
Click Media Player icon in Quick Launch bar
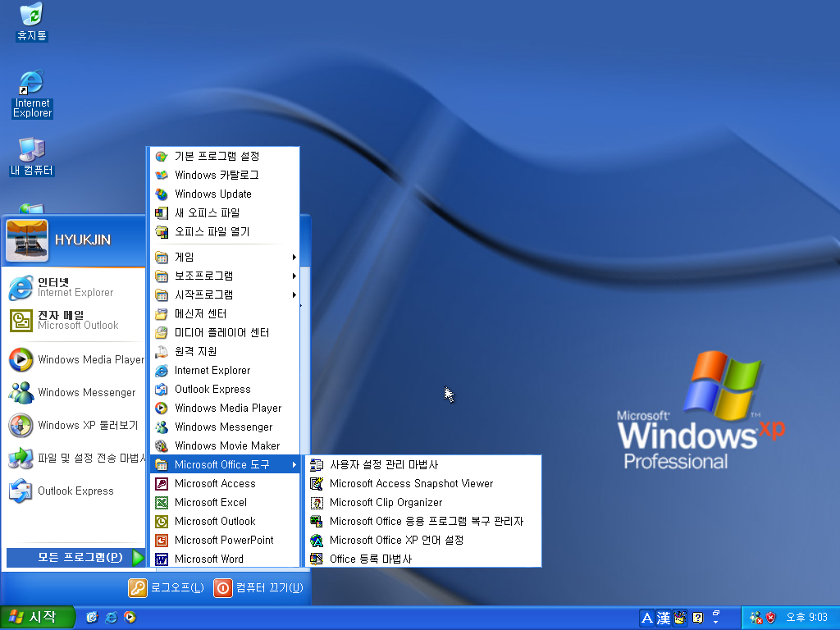click(x=130, y=618)
